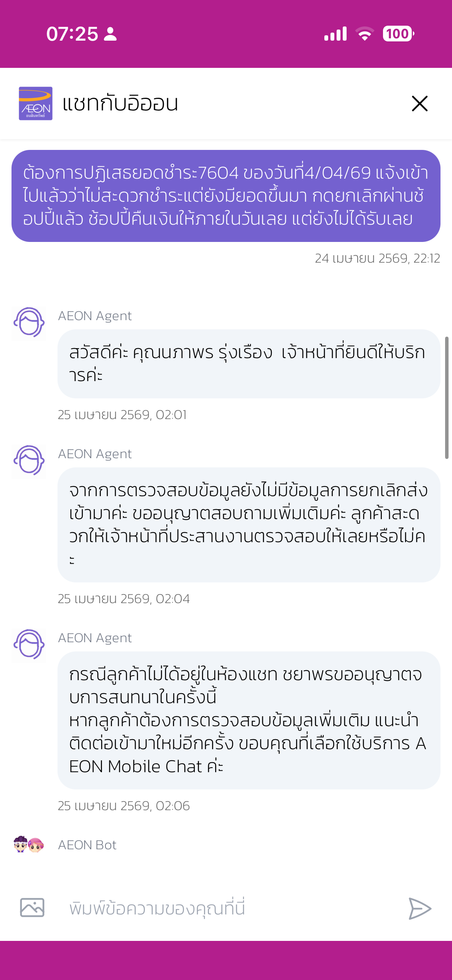The image size is (452, 980).
Task: Tap the AEON Agent avatar at 02:06
Action: 29,645
